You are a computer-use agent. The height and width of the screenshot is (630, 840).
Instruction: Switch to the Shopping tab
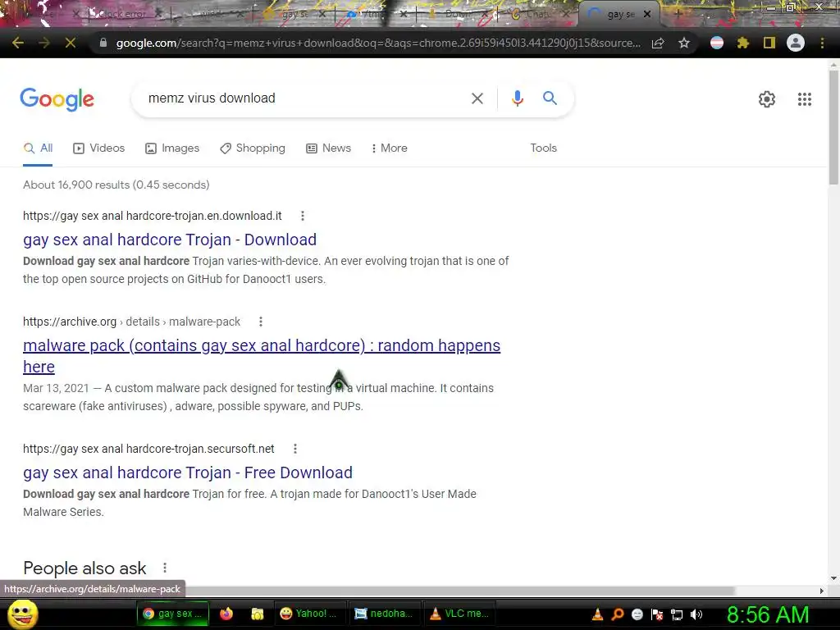[x=253, y=148]
